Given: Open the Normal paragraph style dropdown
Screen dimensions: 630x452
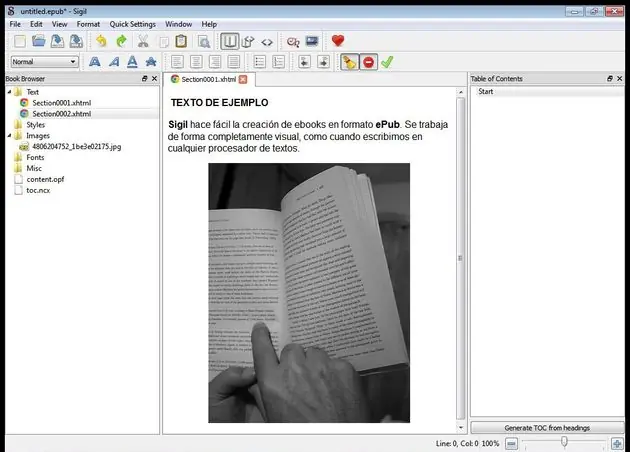Looking at the screenshot, I should pyautogui.click(x=44, y=61).
